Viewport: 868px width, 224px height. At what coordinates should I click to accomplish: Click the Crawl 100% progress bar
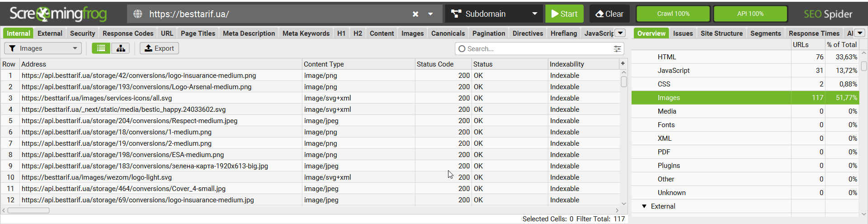click(x=673, y=14)
